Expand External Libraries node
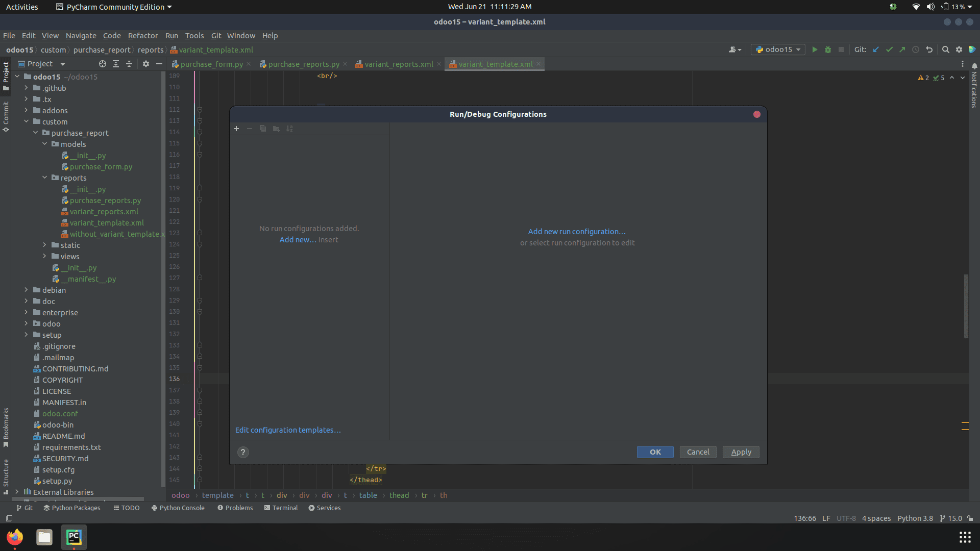Image resolution: width=980 pixels, height=551 pixels. 17,492
